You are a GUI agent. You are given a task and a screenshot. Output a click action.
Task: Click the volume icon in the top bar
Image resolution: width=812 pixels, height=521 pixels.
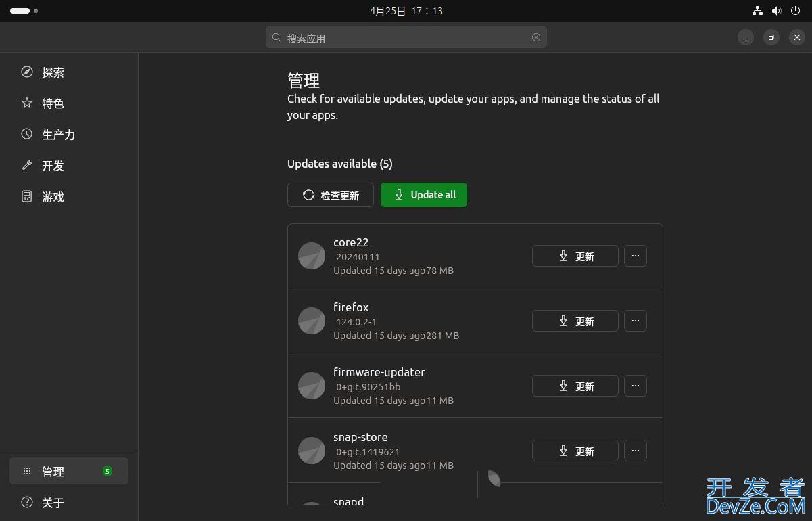pos(776,11)
